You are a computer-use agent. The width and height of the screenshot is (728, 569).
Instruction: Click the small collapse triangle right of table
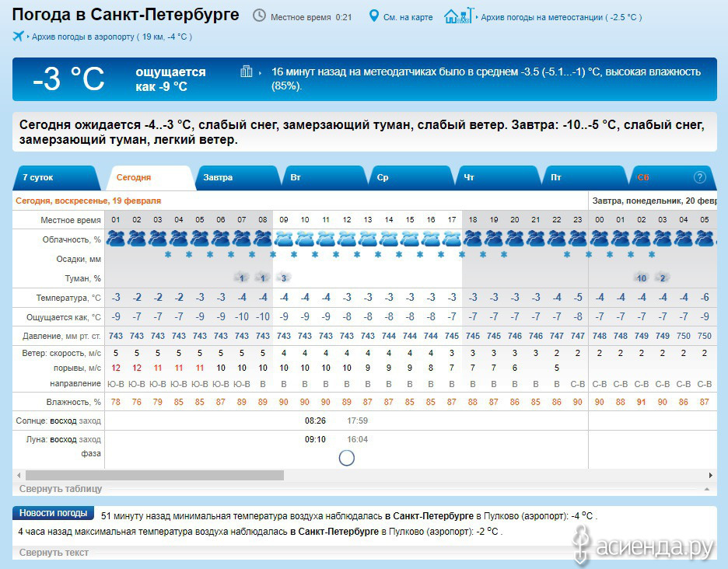pyautogui.click(x=707, y=489)
